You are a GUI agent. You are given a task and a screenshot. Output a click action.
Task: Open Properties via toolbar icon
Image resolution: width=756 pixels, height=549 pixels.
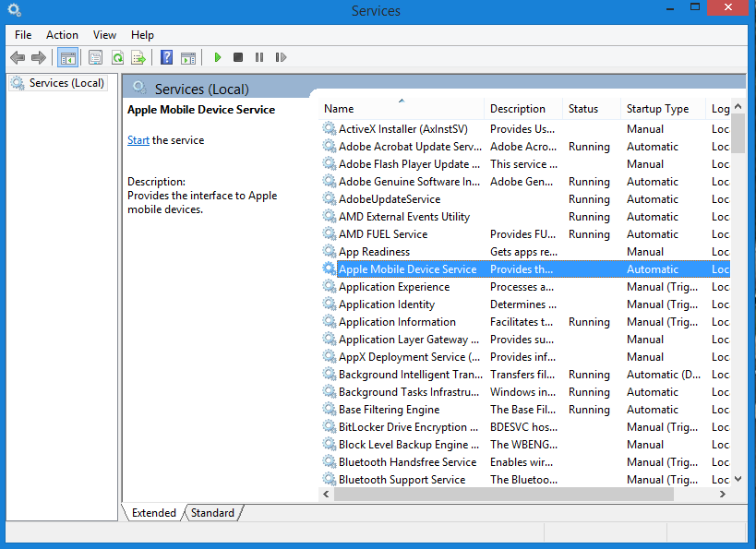click(95, 57)
